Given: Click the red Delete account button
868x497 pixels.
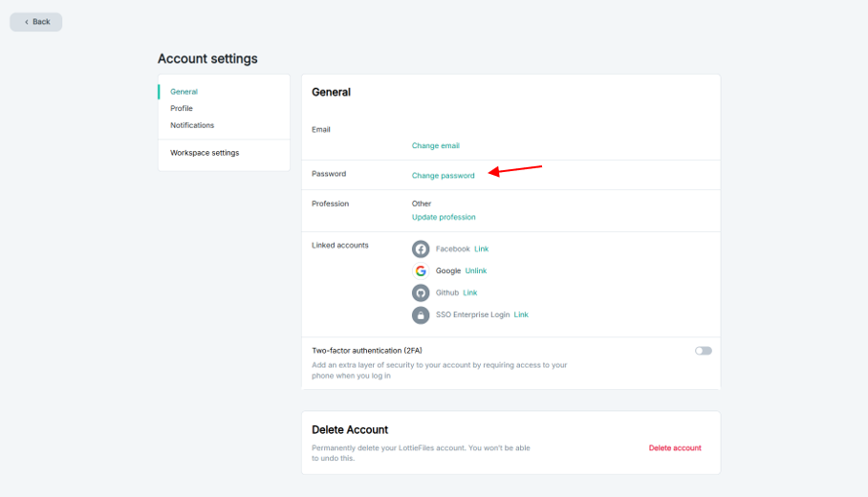Looking at the screenshot, I should (x=675, y=448).
